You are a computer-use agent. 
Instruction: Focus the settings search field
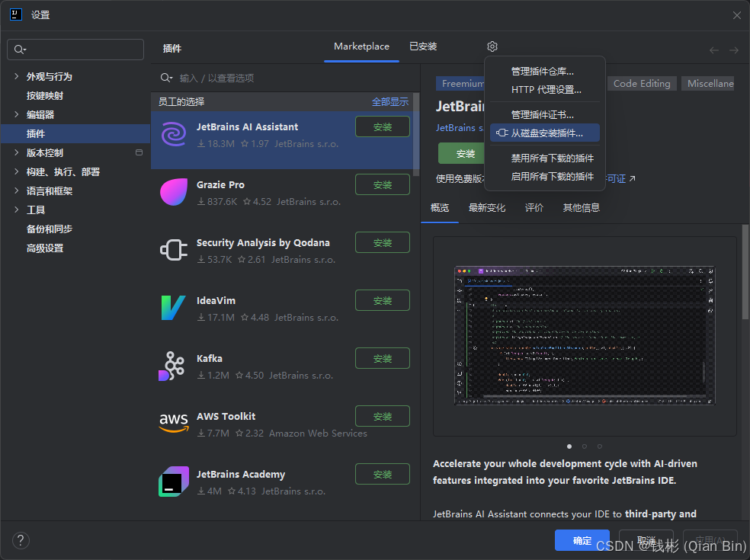[75, 50]
